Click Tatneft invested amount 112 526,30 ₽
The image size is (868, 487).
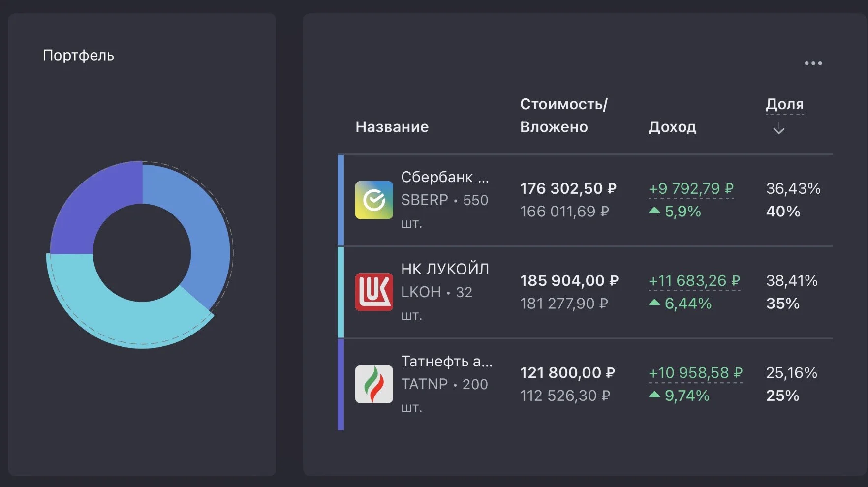click(565, 396)
